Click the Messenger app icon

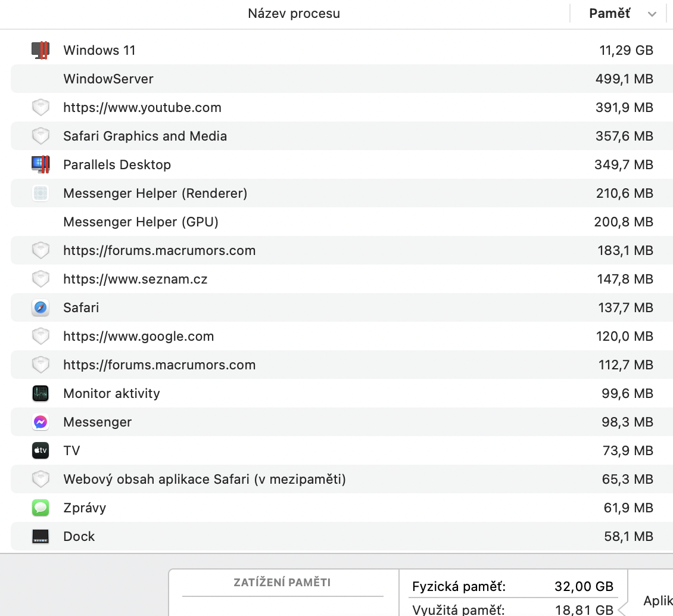pos(40,422)
